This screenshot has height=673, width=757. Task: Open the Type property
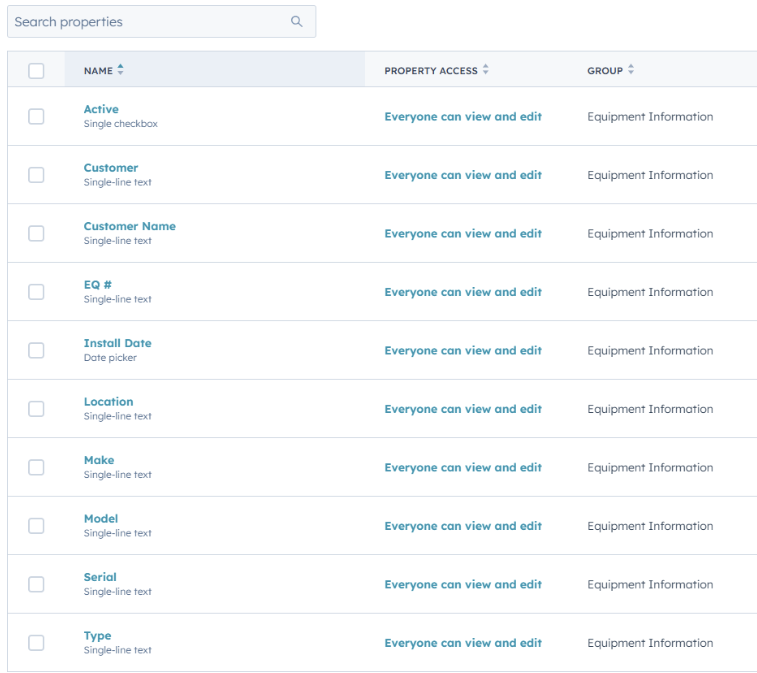pos(97,636)
